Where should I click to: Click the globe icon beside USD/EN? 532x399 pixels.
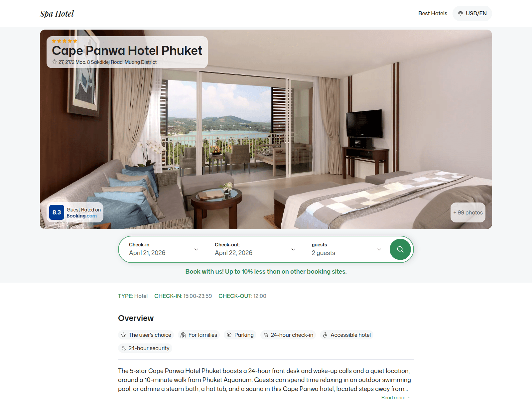pyautogui.click(x=461, y=13)
